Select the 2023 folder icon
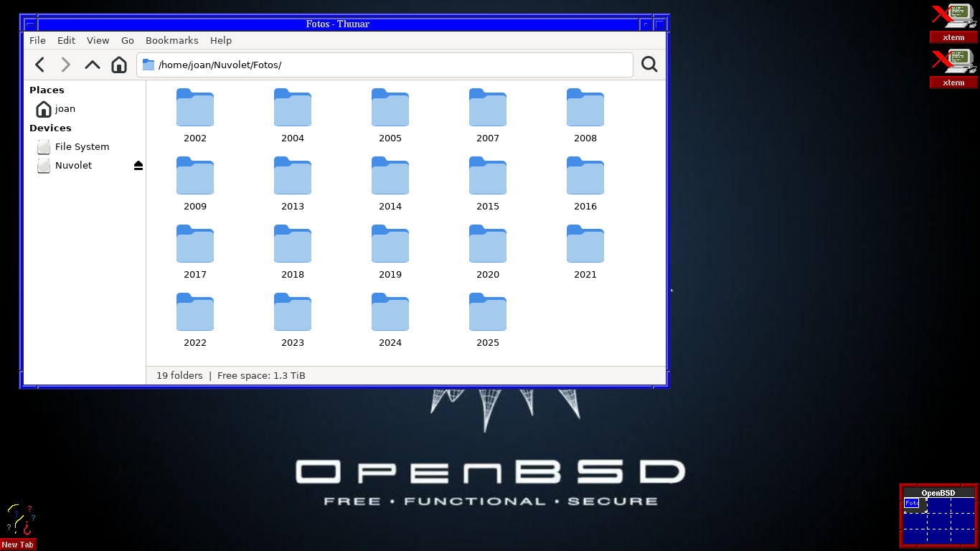The height and width of the screenshot is (551, 980). [293, 312]
